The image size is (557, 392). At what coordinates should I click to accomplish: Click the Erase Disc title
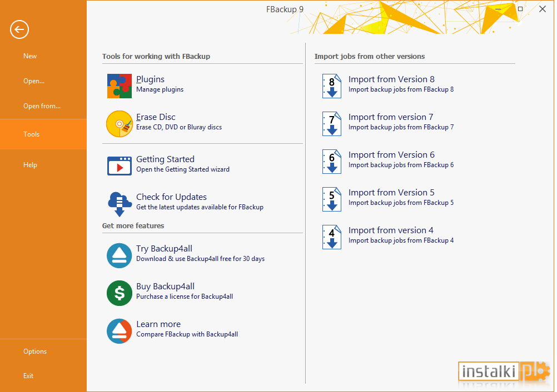click(x=156, y=117)
